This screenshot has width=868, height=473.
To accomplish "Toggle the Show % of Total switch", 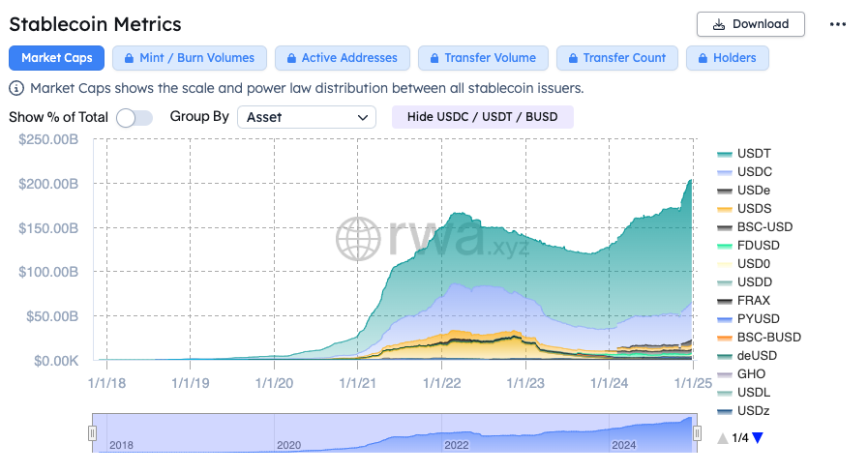I will coord(135,117).
